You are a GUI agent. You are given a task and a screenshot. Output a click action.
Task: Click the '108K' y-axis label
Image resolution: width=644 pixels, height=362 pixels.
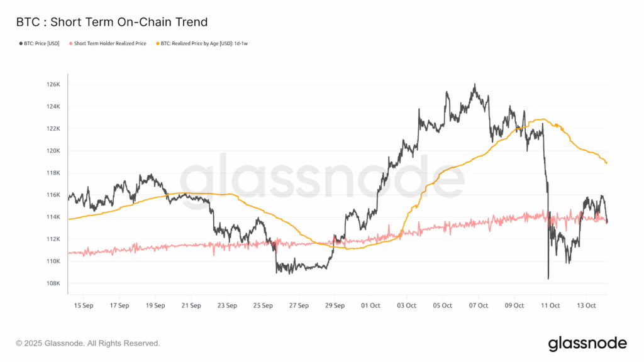point(53,283)
